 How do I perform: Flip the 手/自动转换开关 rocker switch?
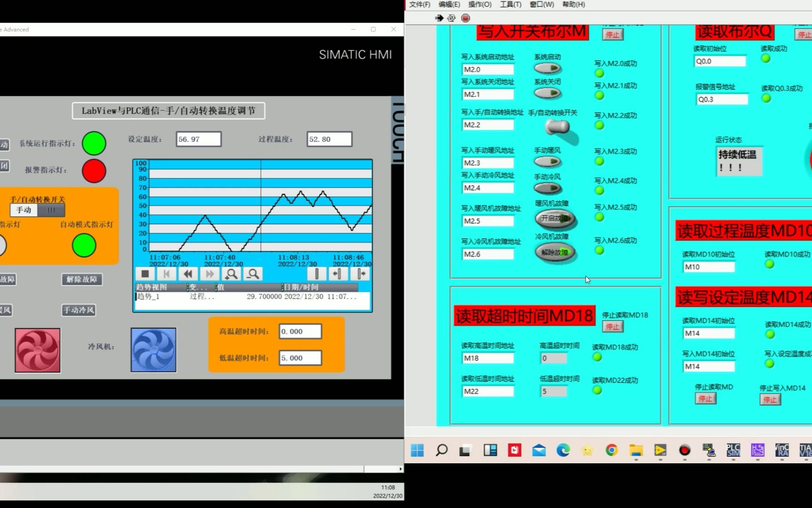557,126
